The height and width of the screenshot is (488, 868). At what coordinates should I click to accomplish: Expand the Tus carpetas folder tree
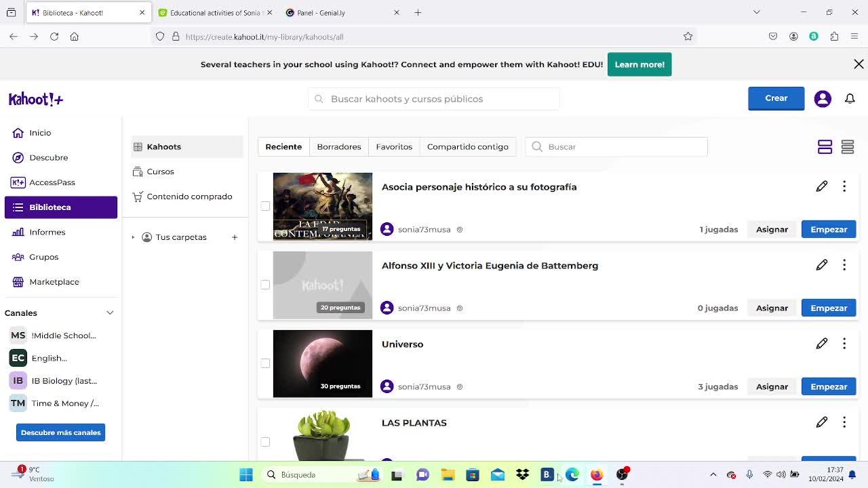133,237
